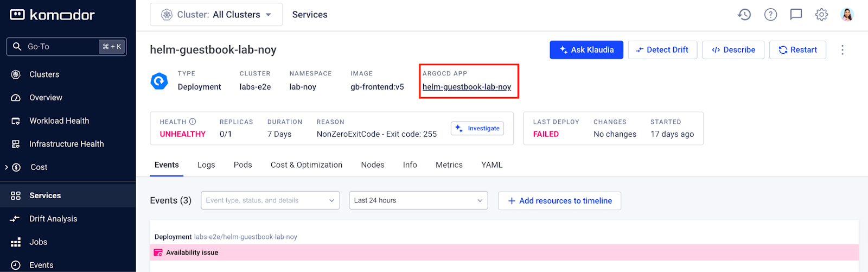Open the three-dot more actions menu
The image size is (868, 272).
coord(842,50)
